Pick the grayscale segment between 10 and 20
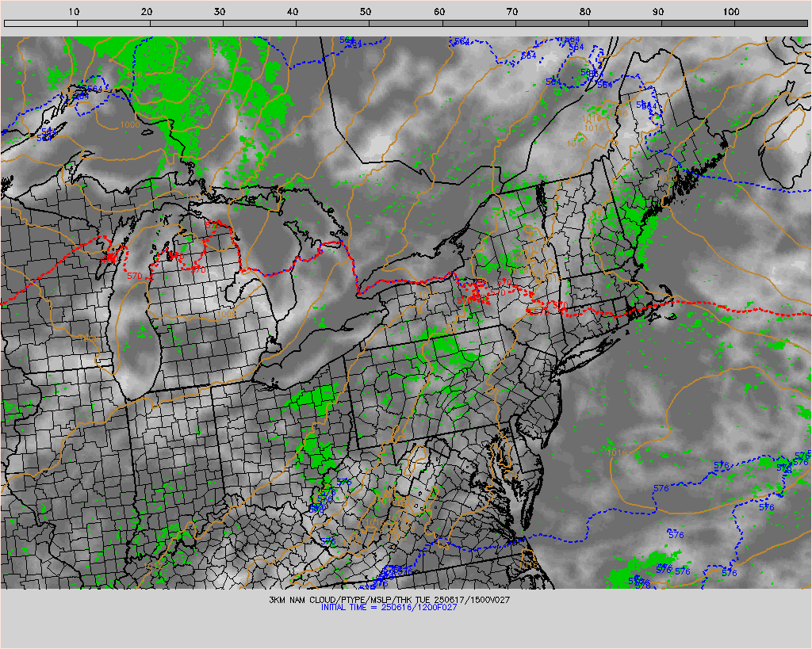This screenshot has height=649, width=812. click(114, 23)
